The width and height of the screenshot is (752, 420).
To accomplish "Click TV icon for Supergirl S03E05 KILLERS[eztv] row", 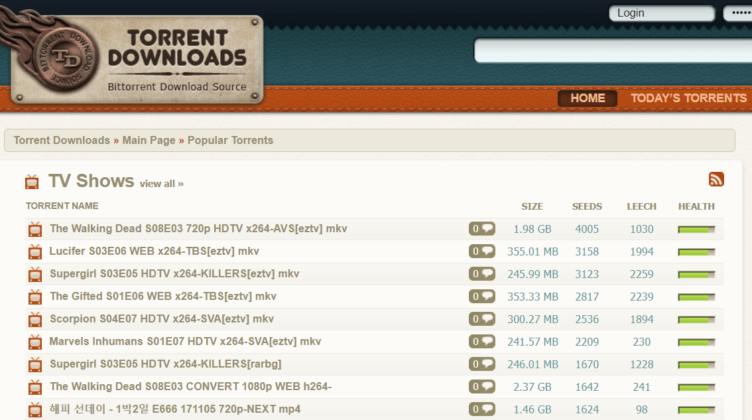I will coord(35,274).
